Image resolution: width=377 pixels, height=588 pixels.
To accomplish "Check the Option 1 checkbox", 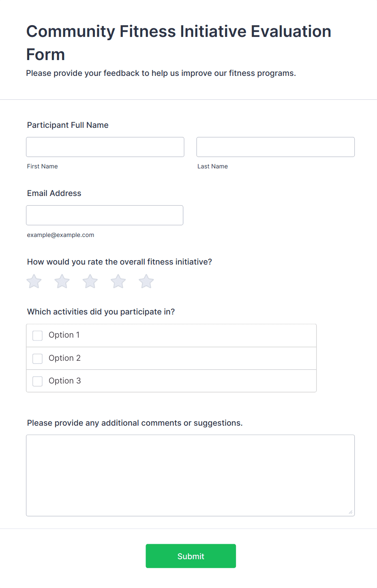I will 38,336.
